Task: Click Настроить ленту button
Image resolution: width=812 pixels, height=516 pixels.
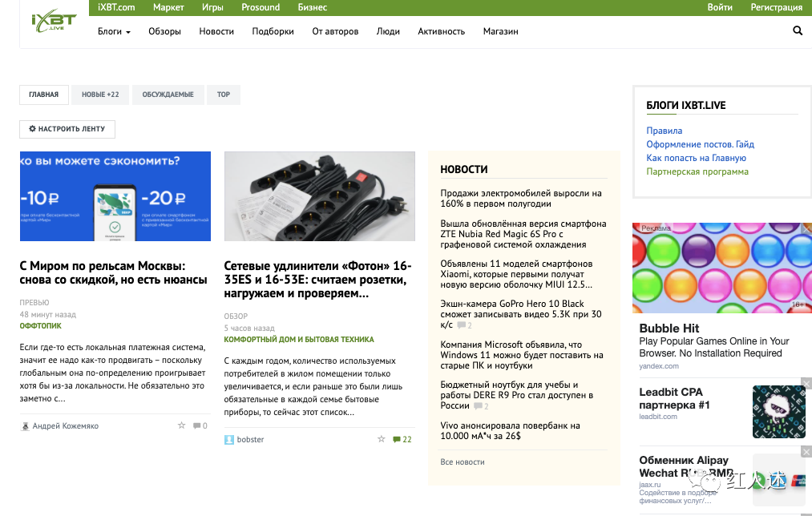Action: tap(67, 129)
